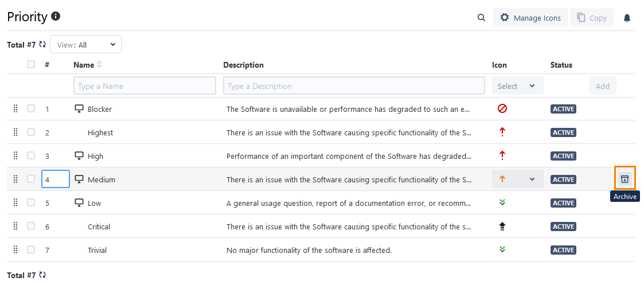Image resolution: width=644 pixels, height=285 pixels.
Task: Refresh total count at bottom
Action: pos(42,275)
